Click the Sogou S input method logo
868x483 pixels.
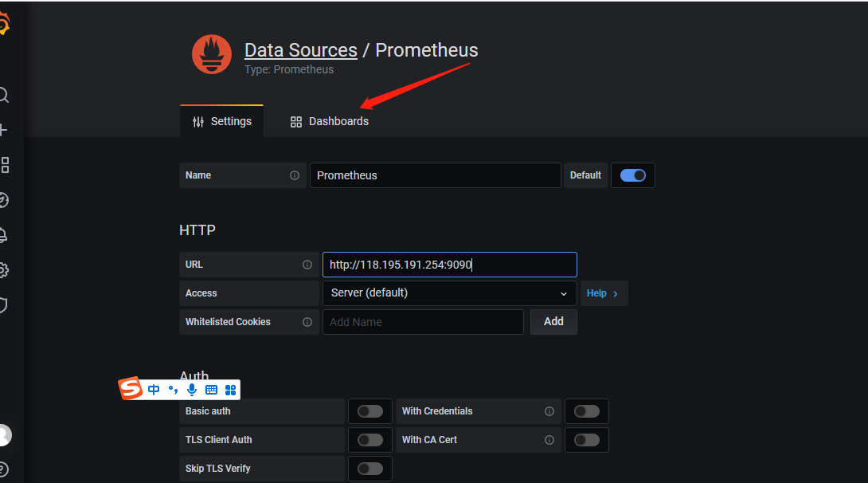point(131,388)
